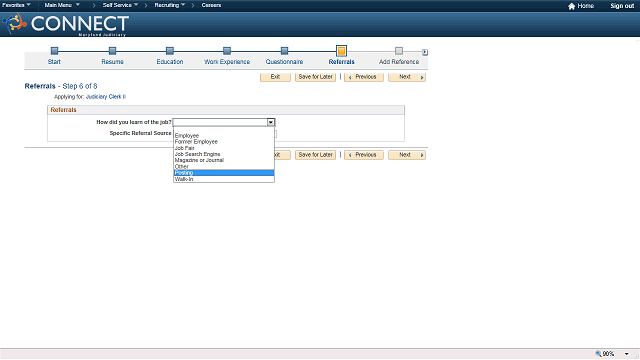Click the 90% zoom value
This screenshot has height=360, width=640.
[608, 354]
